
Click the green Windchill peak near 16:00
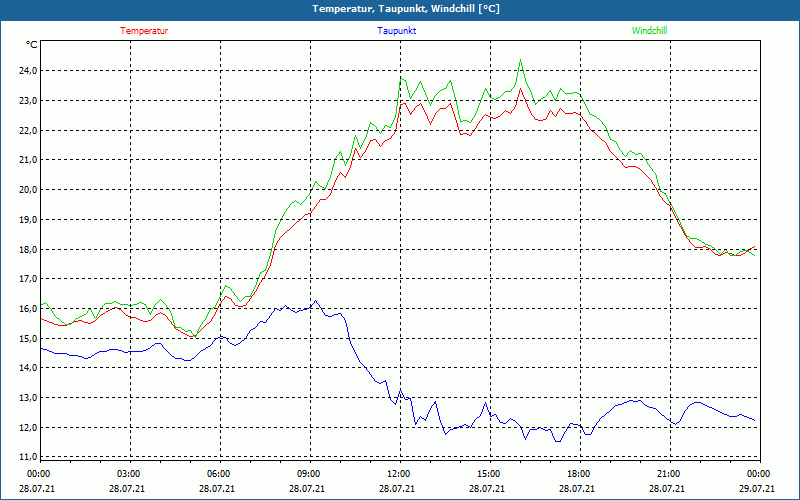click(520, 60)
